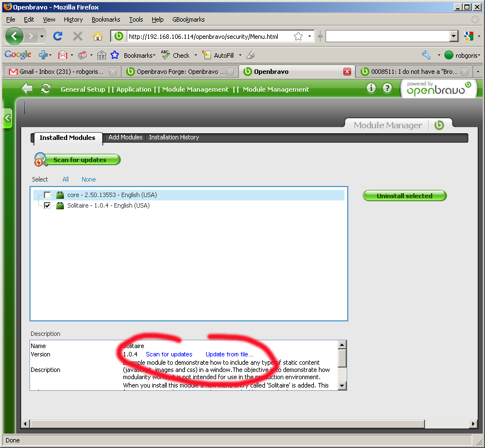The height and width of the screenshot is (448, 485).
Task: Open the History menu
Action: 73,19
